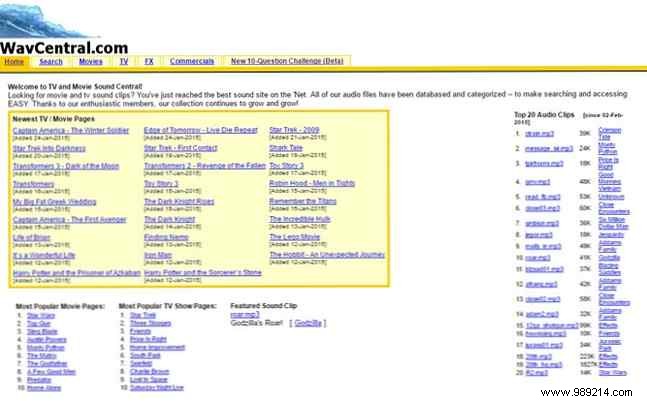Visit The Godfather movie page

coord(47,364)
